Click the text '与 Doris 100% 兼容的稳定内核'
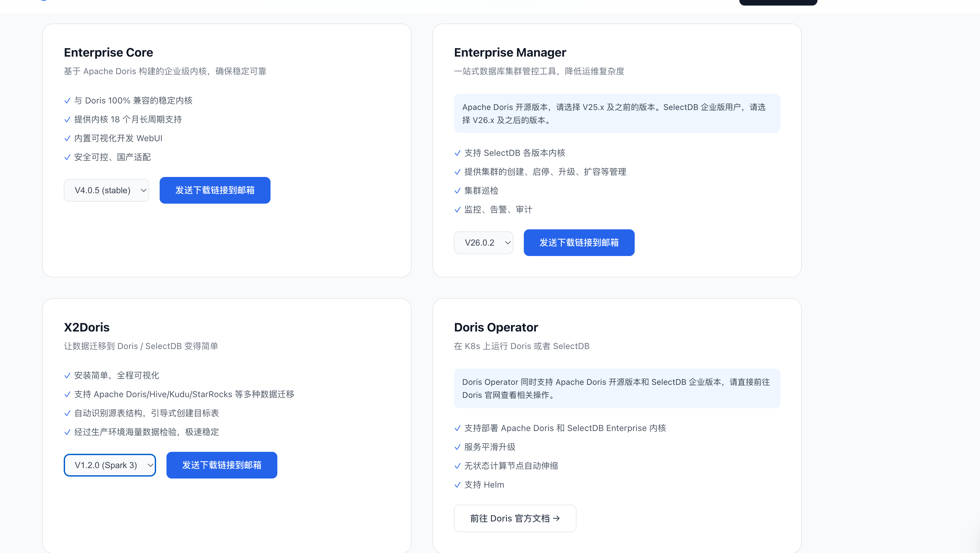Viewport: 980px width, 553px height. [x=133, y=101]
